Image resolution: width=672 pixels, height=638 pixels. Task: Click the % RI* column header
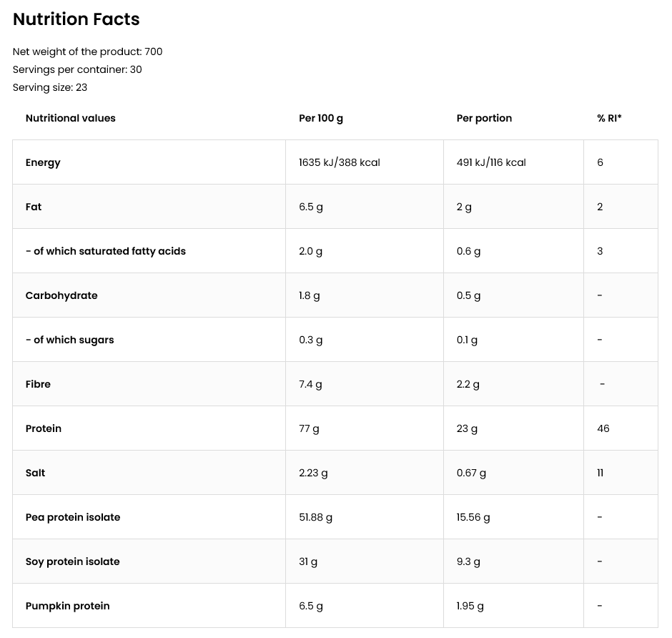pyautogui.click(x=609, y=118)
